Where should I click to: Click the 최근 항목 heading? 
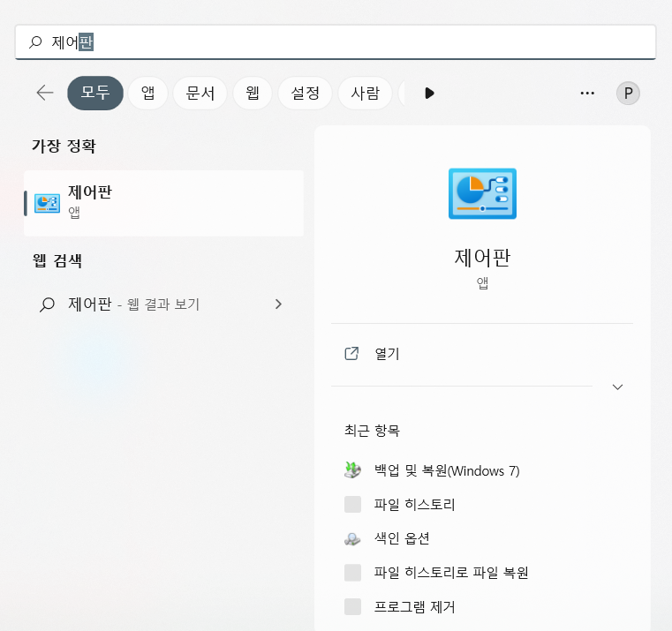pos(372,430)
